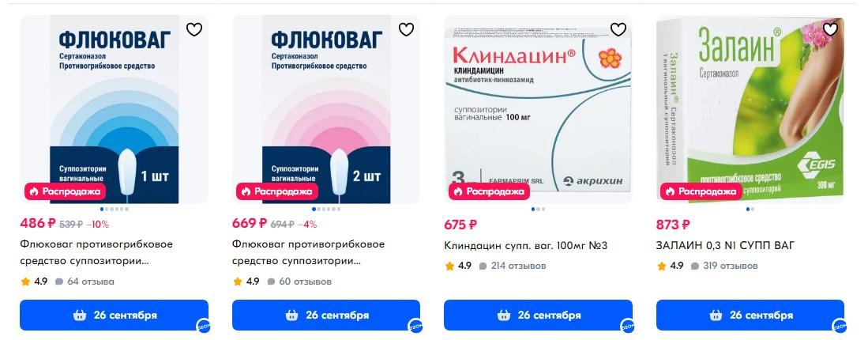Favorite the Флюковаг 2 шт product
The height and width of the screenshot is (340, 868).
pyautogui.click(x=406, y=29)
